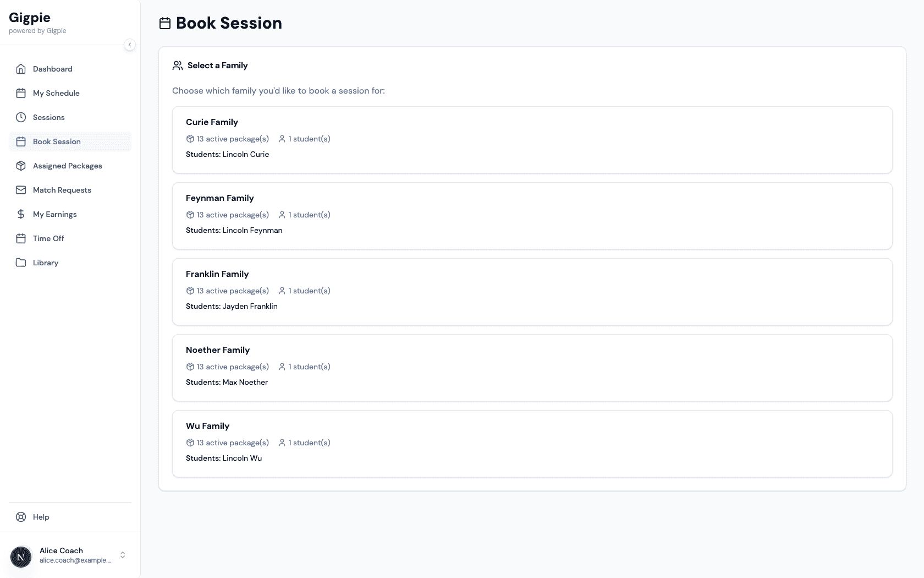Screen dimensions: 924x578
Task: Click the Time Off calendar icon
Action: click(21, 238)
